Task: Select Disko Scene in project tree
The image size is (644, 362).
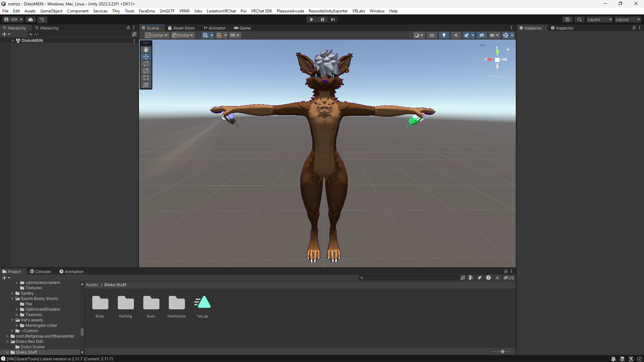Action: (33, 347)
